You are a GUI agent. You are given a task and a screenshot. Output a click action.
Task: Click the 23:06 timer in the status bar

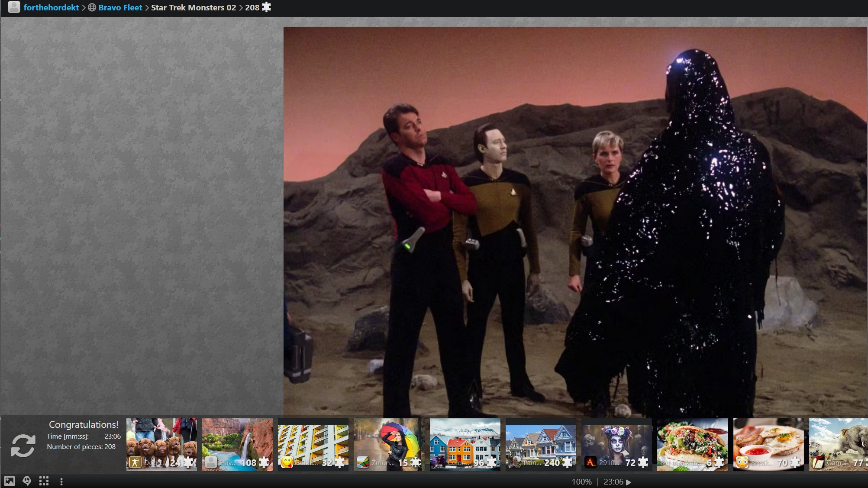(x=613, y=482)
